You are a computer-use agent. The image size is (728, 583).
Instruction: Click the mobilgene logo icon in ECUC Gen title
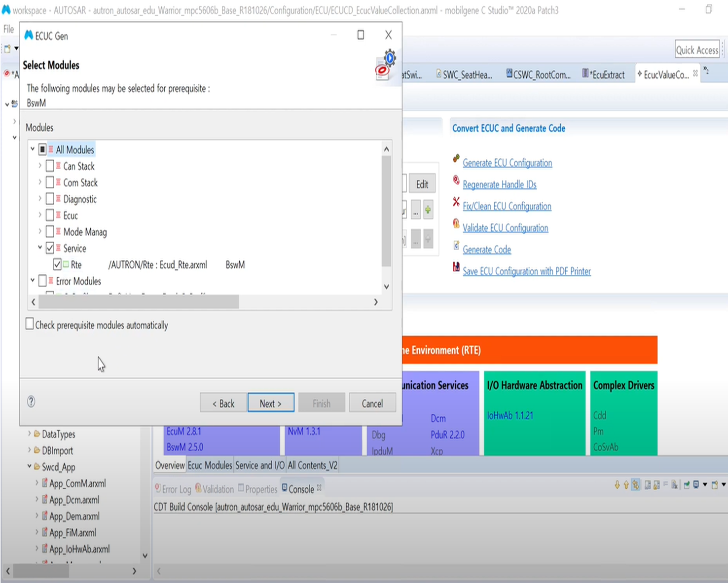point(29,35)
